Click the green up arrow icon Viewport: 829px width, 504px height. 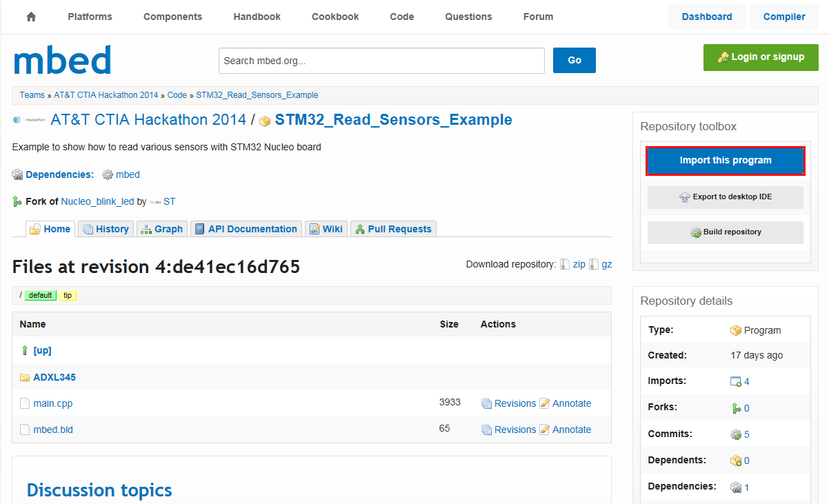tap(25, 350)
